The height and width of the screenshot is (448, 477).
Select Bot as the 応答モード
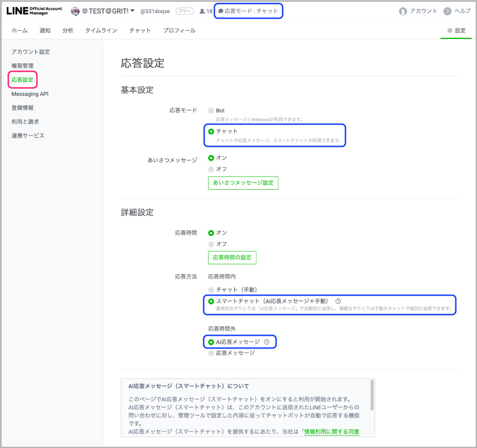click(x=211, y=111)
